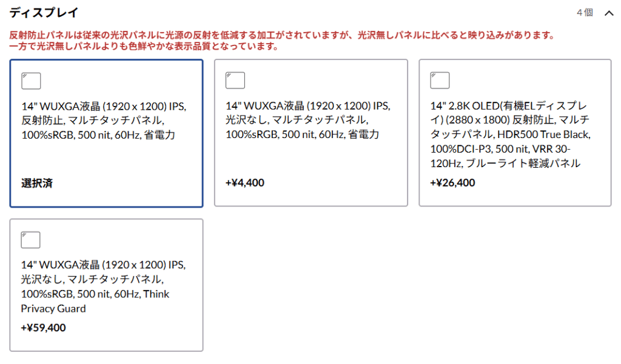Select the 2.8K OLED display option card
Viewport: 621px width, 364px height.
pyautogui.click(x=515, y=133)
